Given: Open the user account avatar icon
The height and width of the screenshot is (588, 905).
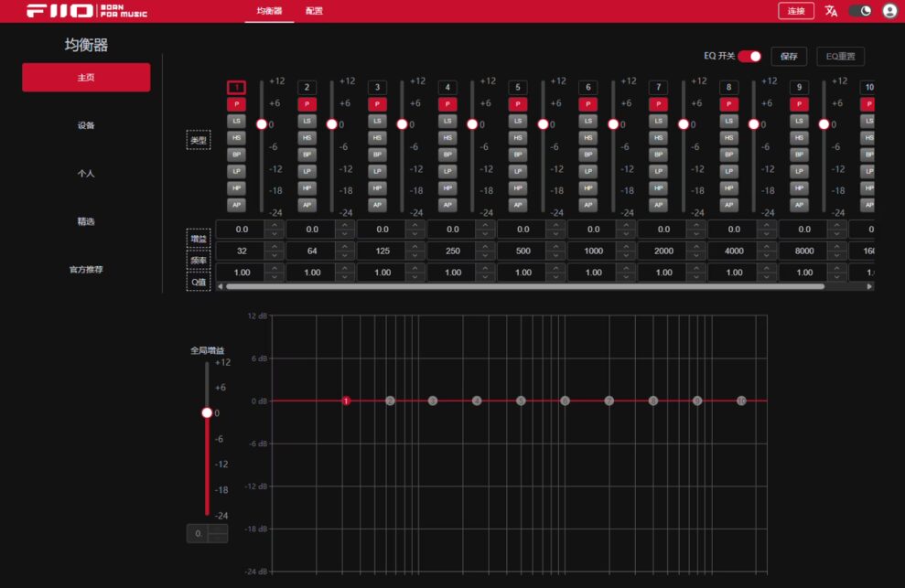Looking at the screenshot, I should coord(889,11).
